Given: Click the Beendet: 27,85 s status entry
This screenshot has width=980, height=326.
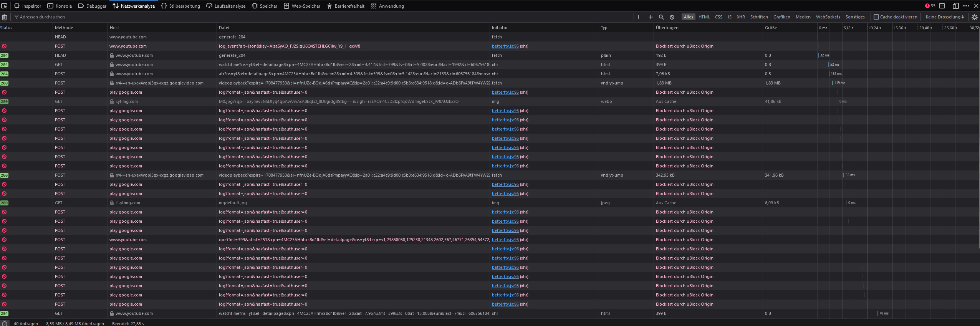Looking at the screenshot, I should point(128,323).
